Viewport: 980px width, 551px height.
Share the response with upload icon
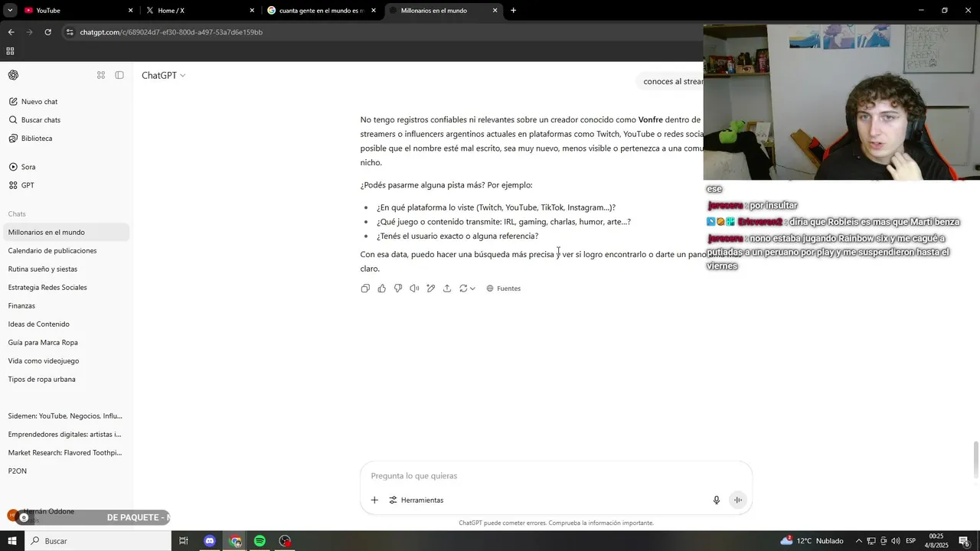pos(447,289)
